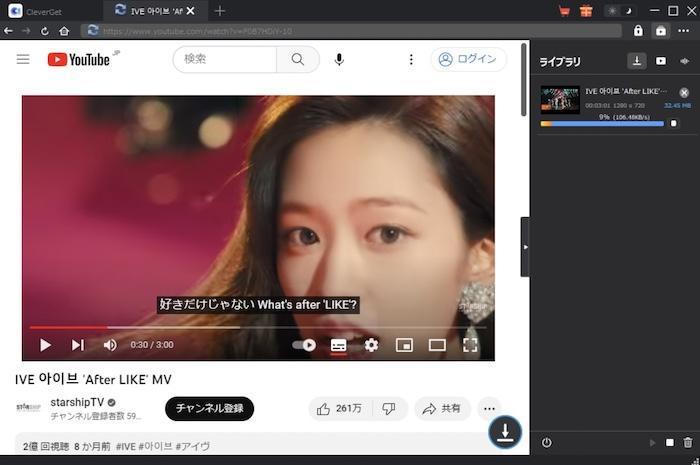Click the page vertical scrollbar
The image size is (700, 465).
coord(524,80)
